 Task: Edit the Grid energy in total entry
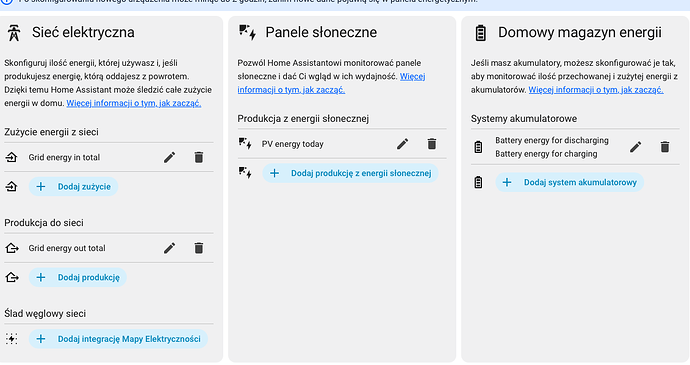point(169,157)
